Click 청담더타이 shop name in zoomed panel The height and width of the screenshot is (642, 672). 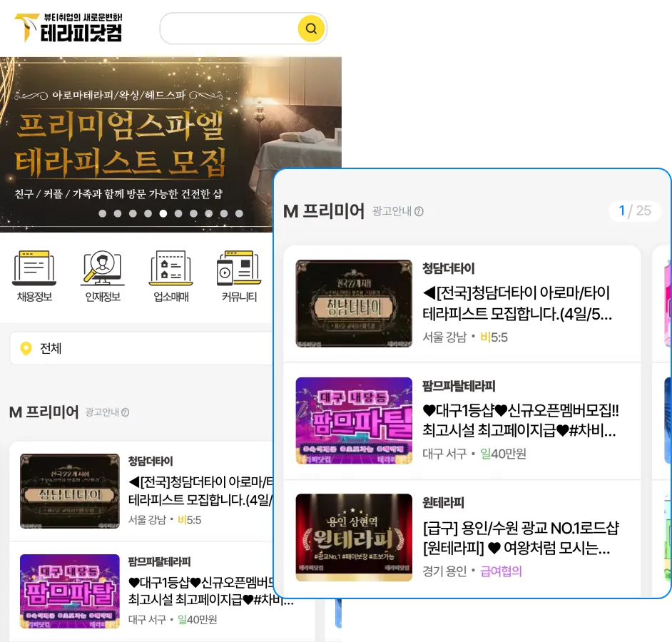pos(448,269)
